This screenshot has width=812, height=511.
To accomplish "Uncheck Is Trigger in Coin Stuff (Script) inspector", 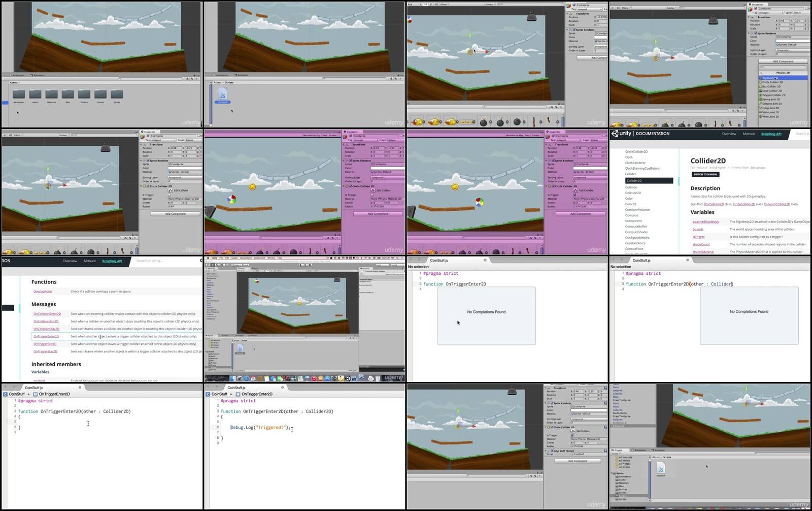I will tap(572, 435).
